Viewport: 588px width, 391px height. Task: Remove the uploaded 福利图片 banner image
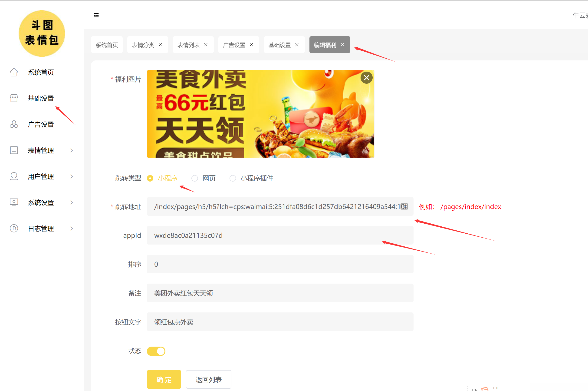tap(366, 78)
